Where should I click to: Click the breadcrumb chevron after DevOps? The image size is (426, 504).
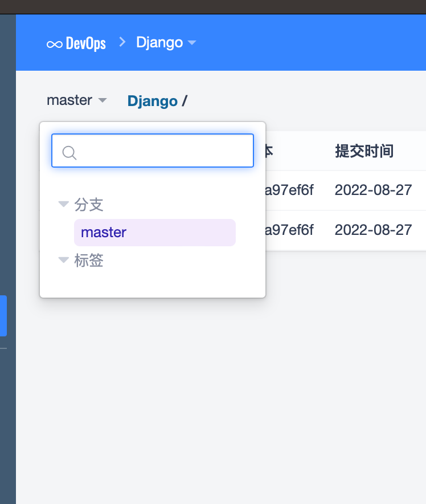click(x=122, y=42)
